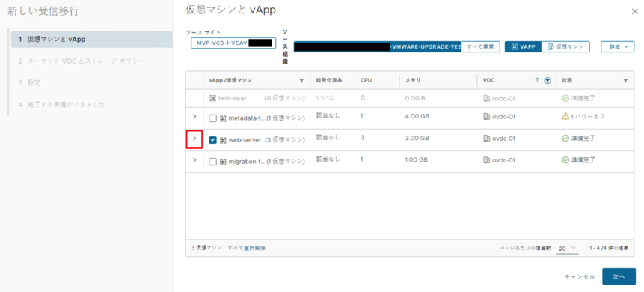Click the metadata-t... vApp icon
The width and height of the screenshot is (644, 292).
point(224,118)
